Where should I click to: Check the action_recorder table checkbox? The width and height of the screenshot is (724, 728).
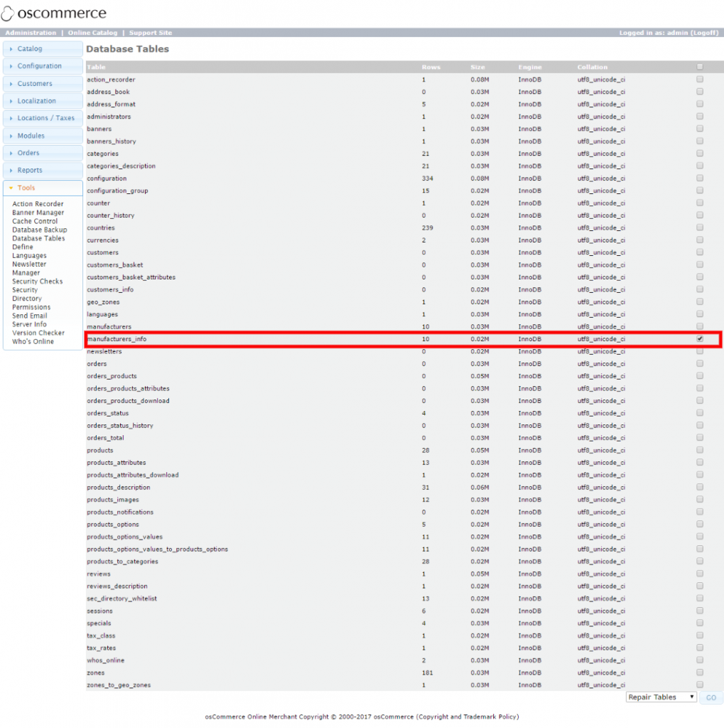[x=700, y=80]
